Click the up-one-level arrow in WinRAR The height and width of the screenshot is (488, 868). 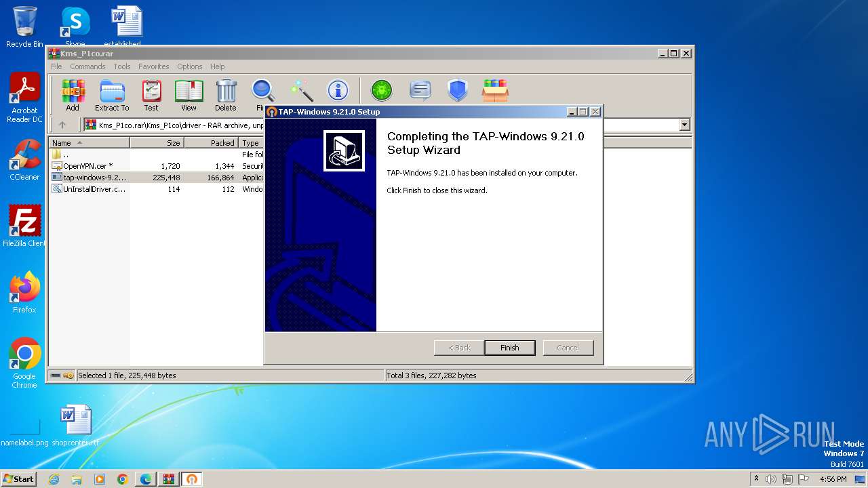tap(62, 125)
